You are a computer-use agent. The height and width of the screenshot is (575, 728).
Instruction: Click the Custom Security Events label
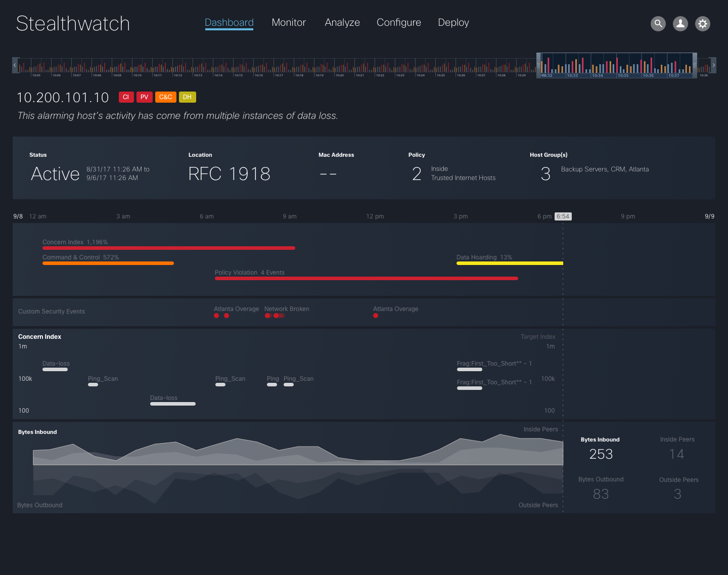(52, 312)
